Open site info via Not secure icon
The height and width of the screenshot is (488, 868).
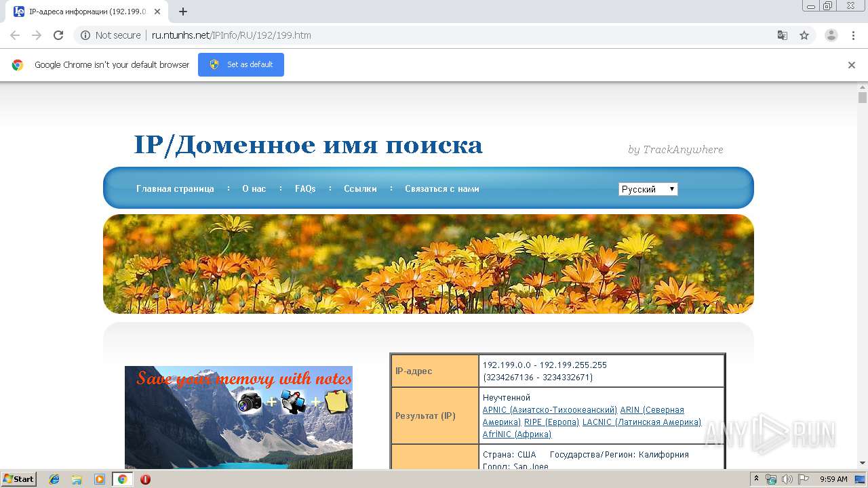[85, 35]
